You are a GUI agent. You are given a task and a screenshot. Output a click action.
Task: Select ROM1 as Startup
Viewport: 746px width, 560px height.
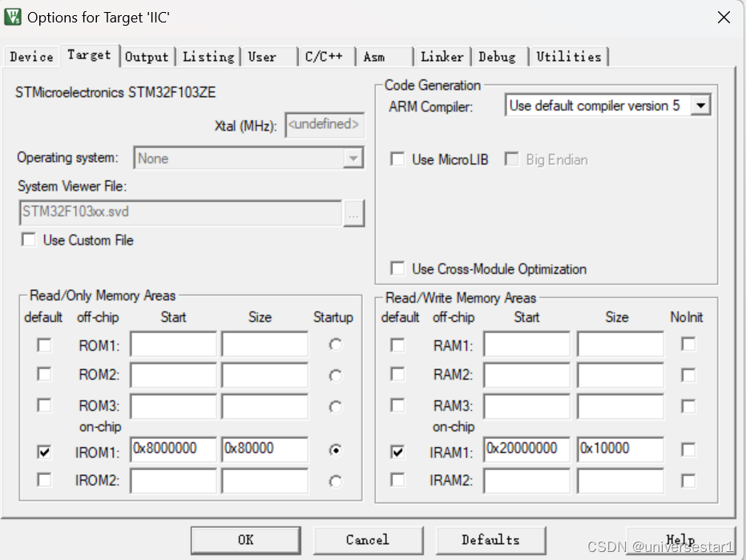click(x=336, y=345)
